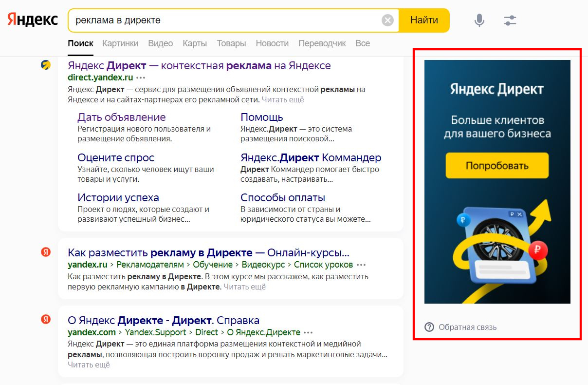
Task: Clear the search query with the X icon
Action: click(387, 20)
